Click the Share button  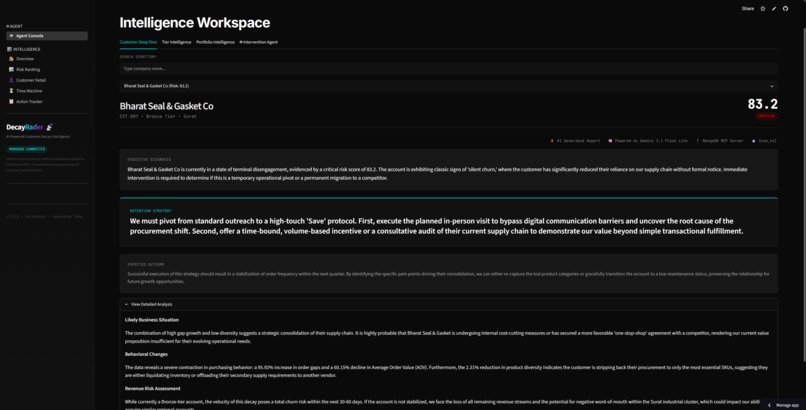[x=748, y=9]
